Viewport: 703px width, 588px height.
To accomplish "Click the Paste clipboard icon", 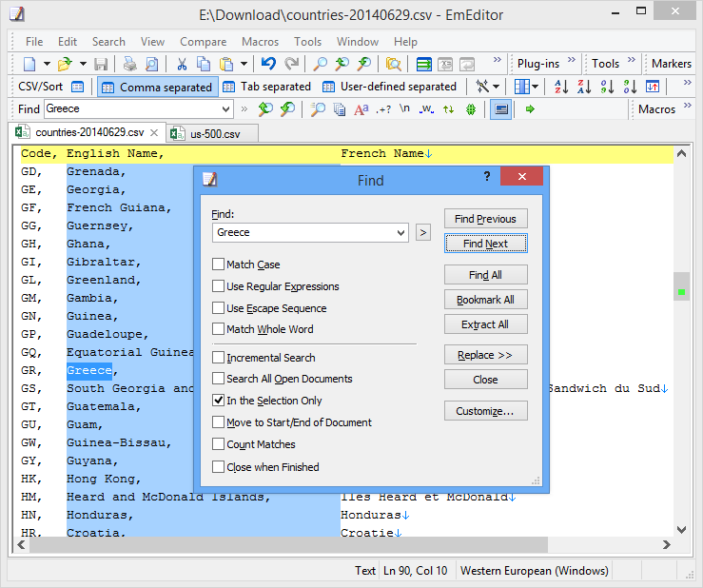I will click(226, 64).
